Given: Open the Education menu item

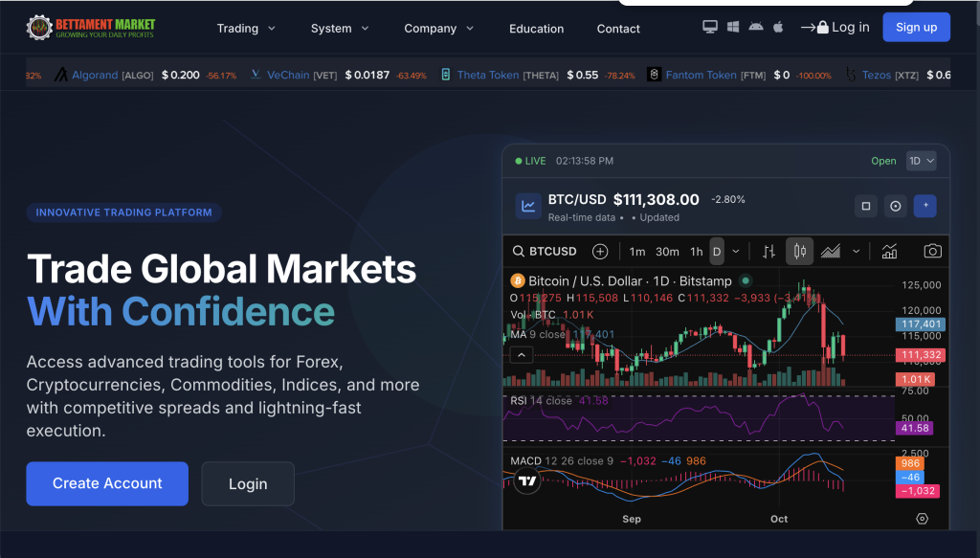Looking at the screenshot, I should [x=536, y=29].
